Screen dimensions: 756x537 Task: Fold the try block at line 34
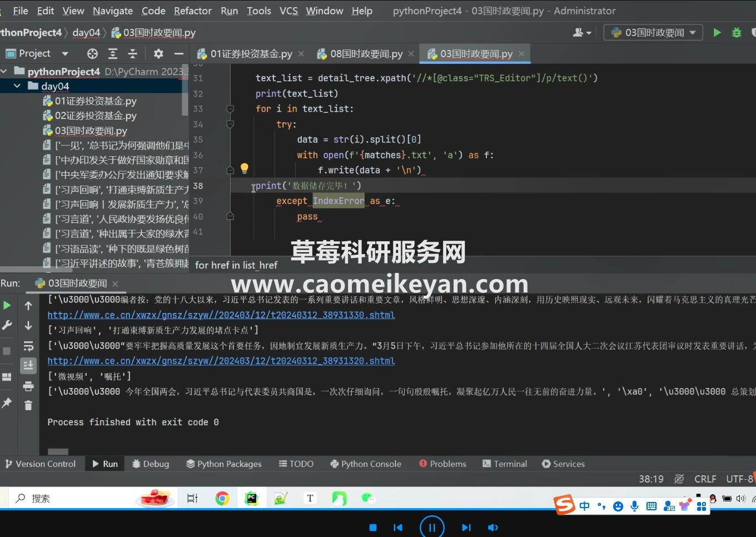click(230, 125)
